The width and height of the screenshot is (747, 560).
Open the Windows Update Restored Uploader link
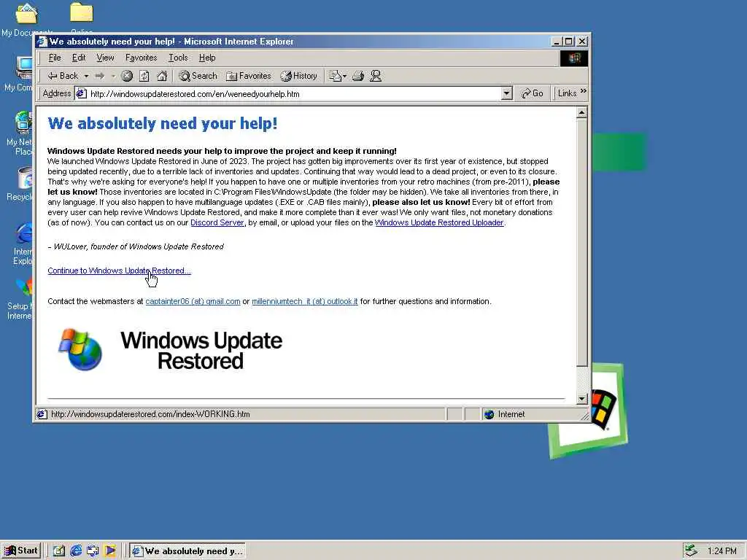(439, 222)
